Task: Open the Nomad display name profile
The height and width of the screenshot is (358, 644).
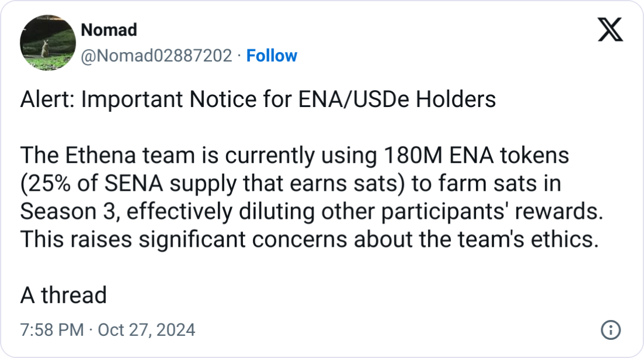Action: 109,30
